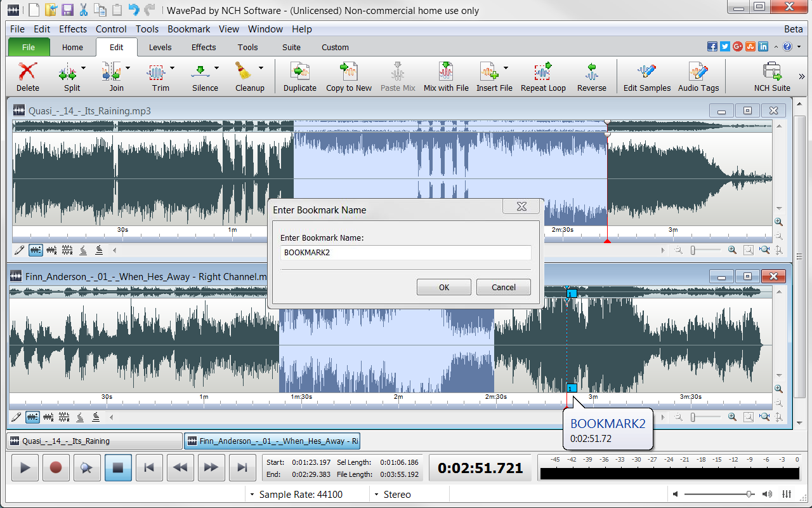Open the Split tool
The image size is (812, 508).
[x=69, y=75]
